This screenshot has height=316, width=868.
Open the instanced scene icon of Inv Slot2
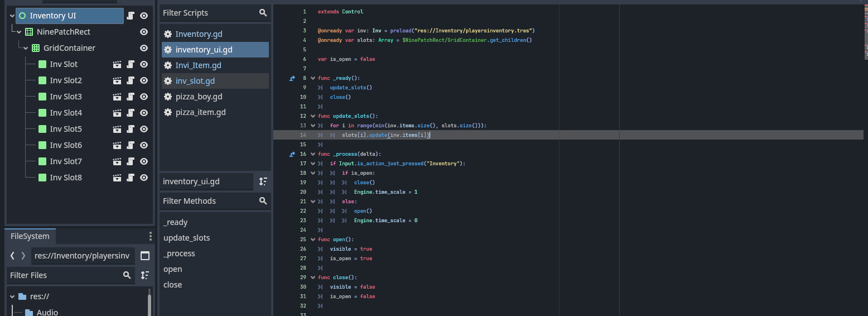click(x=117, y=80)
